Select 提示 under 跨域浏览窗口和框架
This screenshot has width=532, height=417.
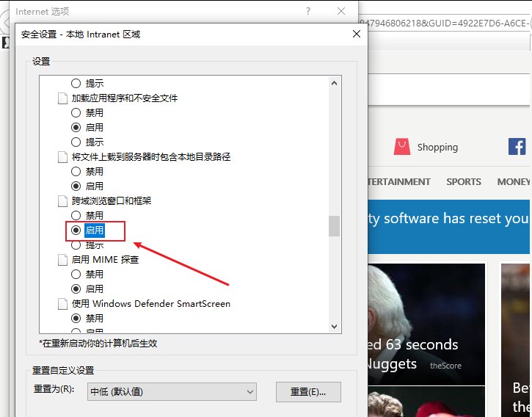pyautogui.click(x=76, y=244)
